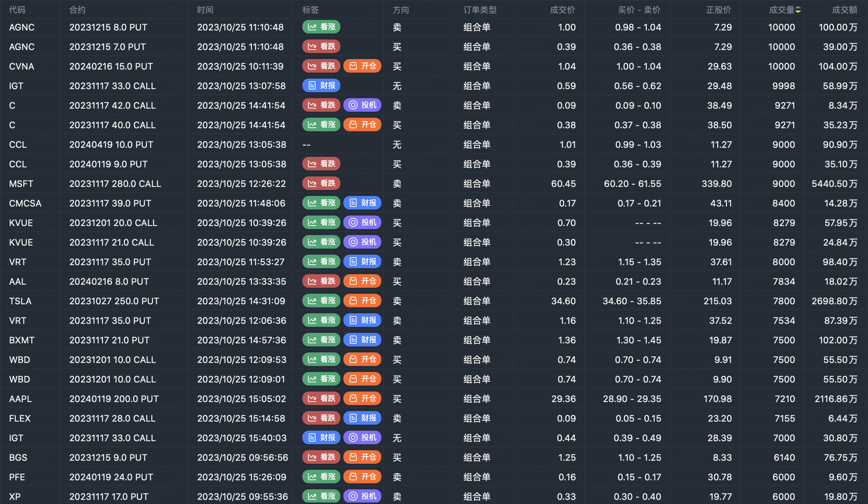Click the 时间 column header
This screenshot has height=504, width=868.
coord(205,10)
